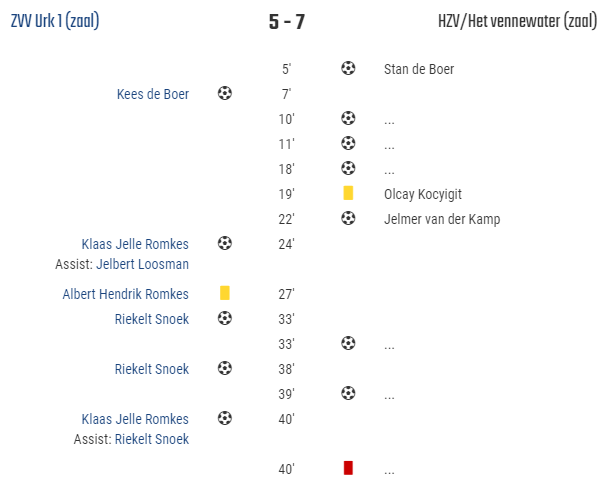Open Riekelt Snoek assist link at 40'
This screenshot has width=605, height=483.
click(152, 439)
